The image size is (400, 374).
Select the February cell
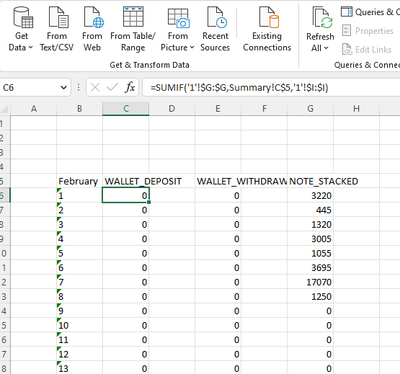tap(79, 181)
